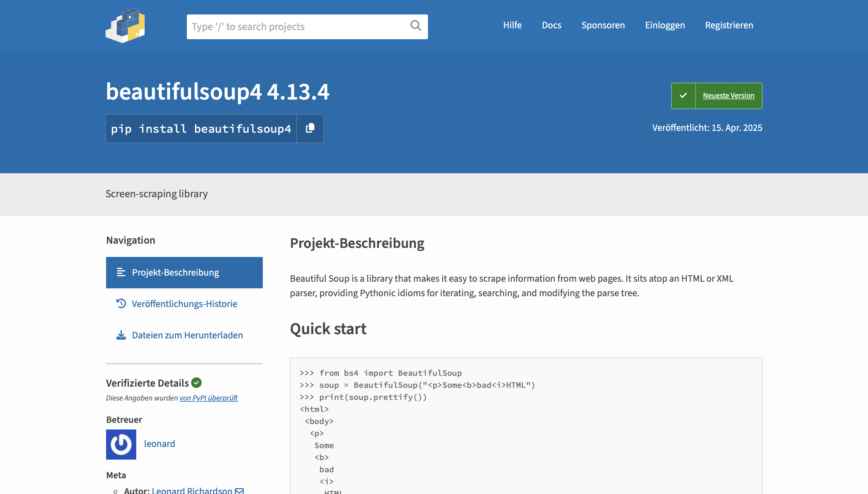Open the Registrieren page

pyautogui.click(x=729, y=25)
